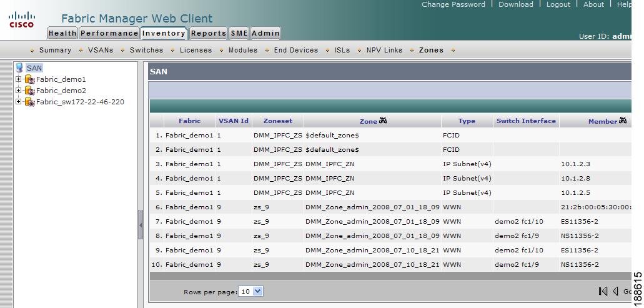Sort table by Member column header
This screenshot has width=644, height=308.
(603, 121)
